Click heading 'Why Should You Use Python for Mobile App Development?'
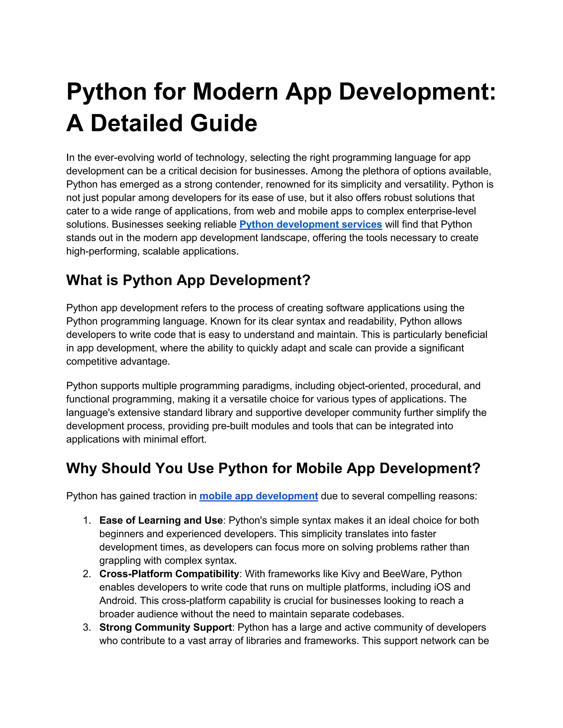Viewport: 563px width, 728px height. pyautogui.click(x=273, y=468)
